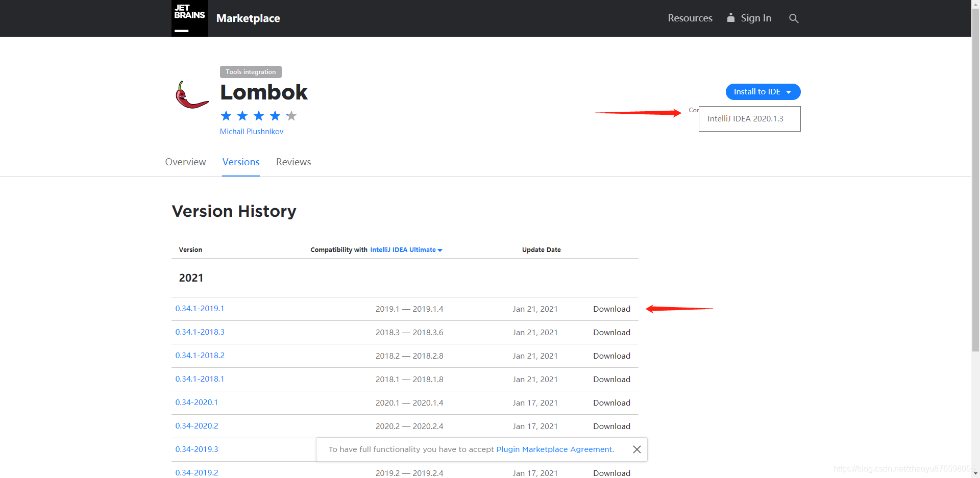Click the Tools integration tag
The width and height of the screenshot is (980, 478).
[x=251, y=72]
